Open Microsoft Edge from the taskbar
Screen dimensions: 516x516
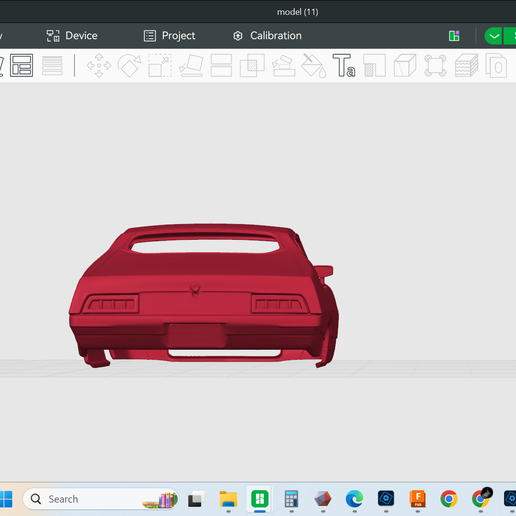coord(354,499)
